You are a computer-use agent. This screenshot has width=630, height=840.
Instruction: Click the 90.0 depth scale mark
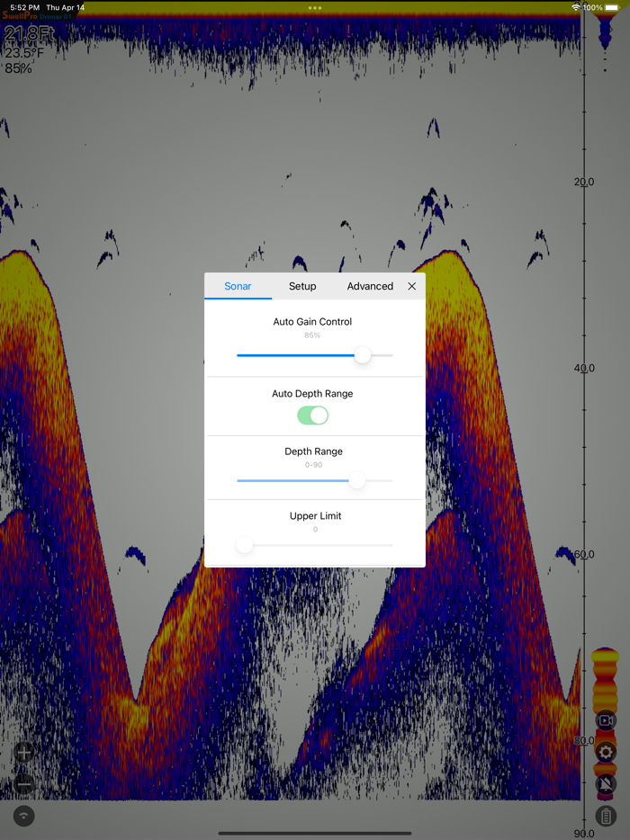[x=584, y=834]
